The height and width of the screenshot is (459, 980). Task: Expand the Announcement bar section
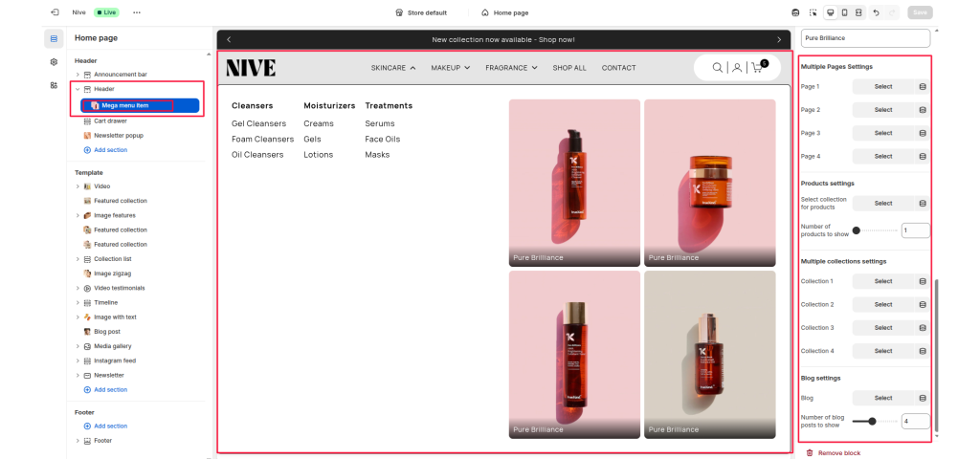(78, 74)
